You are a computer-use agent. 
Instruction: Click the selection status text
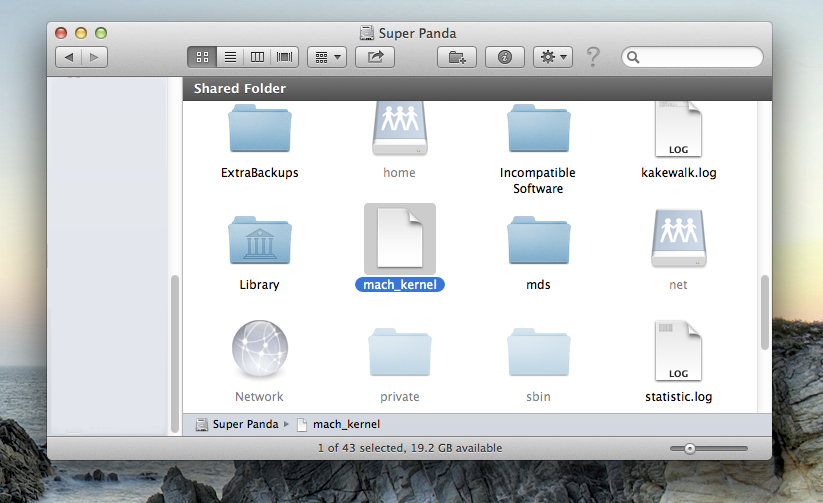click(409, 448)
